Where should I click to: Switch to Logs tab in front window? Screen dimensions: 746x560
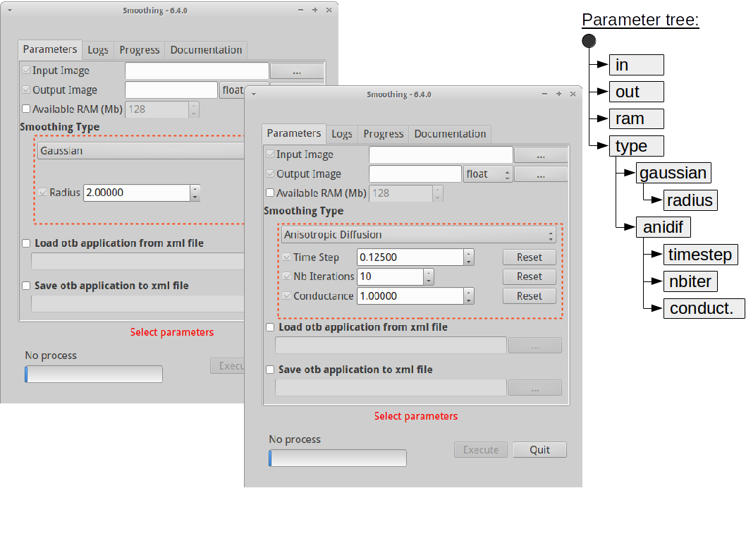pos(342,134)
